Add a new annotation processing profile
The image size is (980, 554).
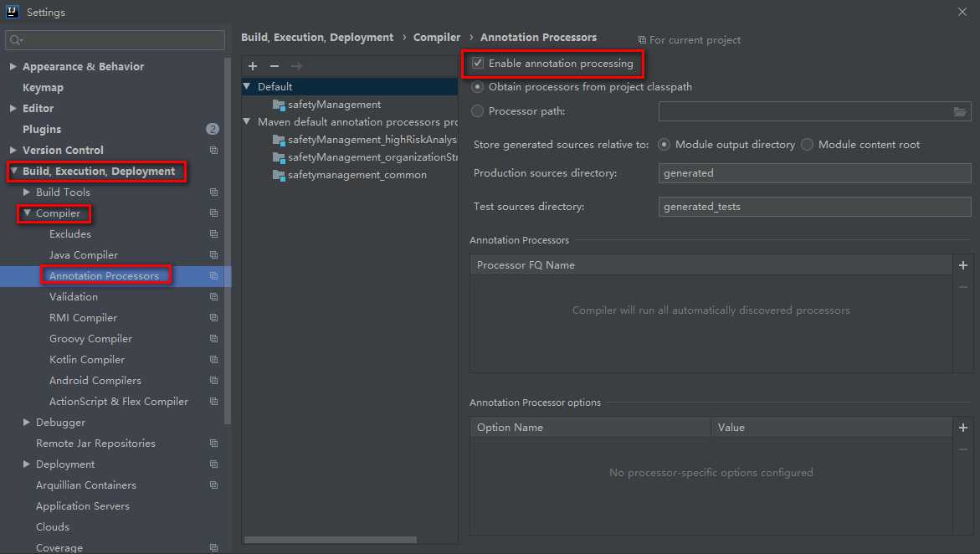click(x=253, y=65)
